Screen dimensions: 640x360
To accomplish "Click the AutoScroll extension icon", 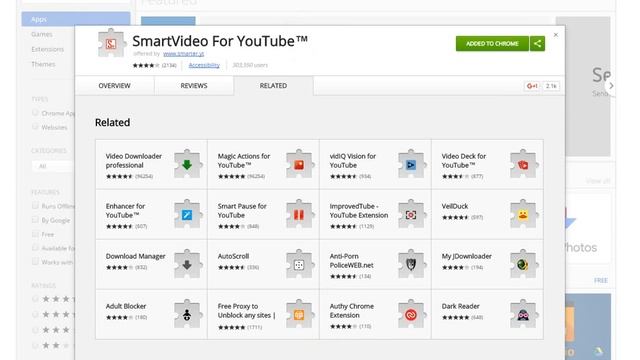I will pyautogui.click(x=299, y=264).
